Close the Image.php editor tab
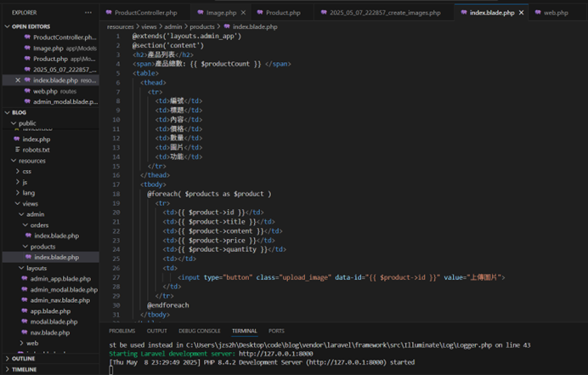 click(243, 13)
